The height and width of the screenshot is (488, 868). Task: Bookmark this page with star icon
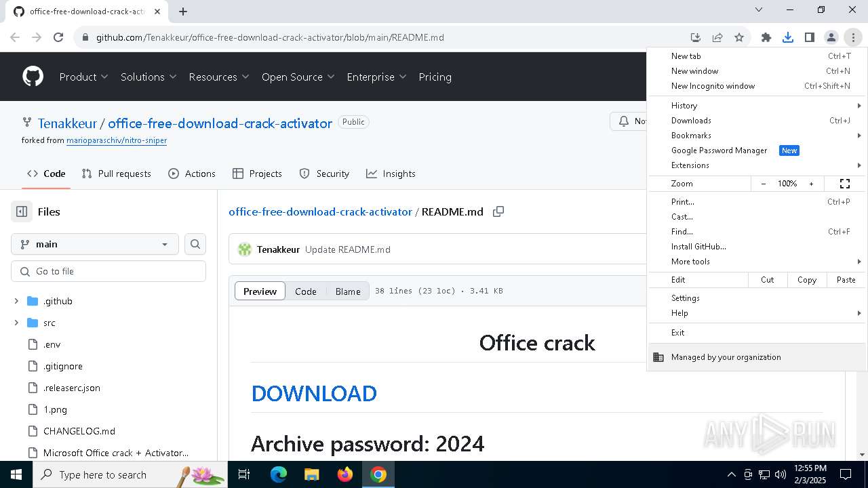coord(739,37)
